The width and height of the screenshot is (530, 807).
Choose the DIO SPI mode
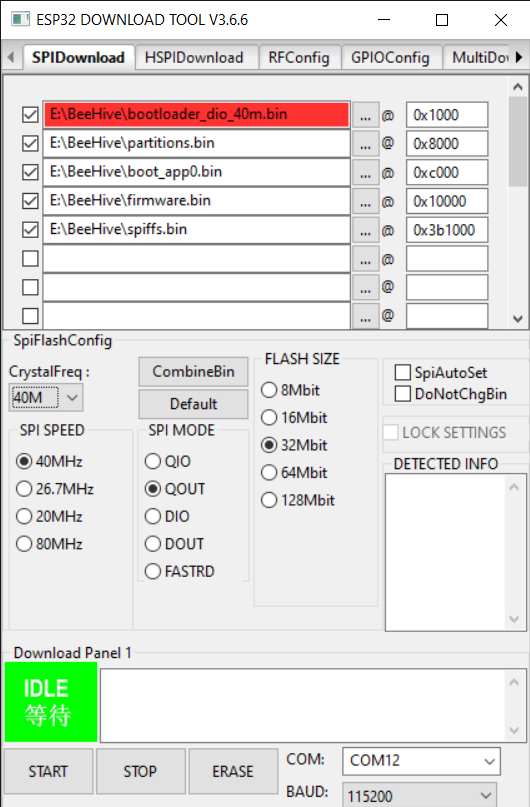153,516
